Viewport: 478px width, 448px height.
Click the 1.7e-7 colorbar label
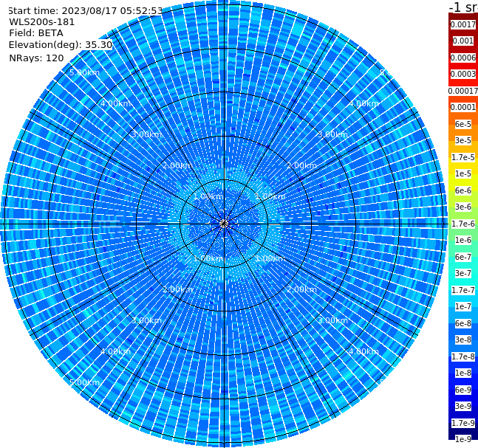pos(463,290)
